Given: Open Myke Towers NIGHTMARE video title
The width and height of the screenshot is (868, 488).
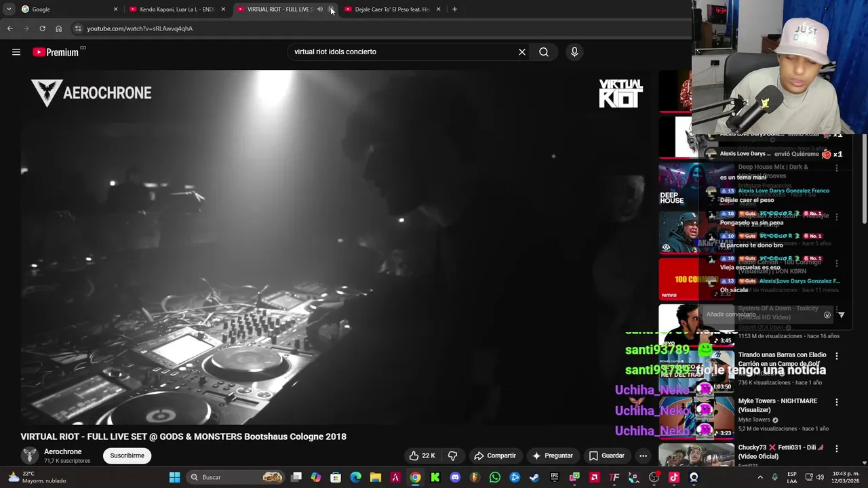Looking at the screenshot, I should click(x=777, y=405).
